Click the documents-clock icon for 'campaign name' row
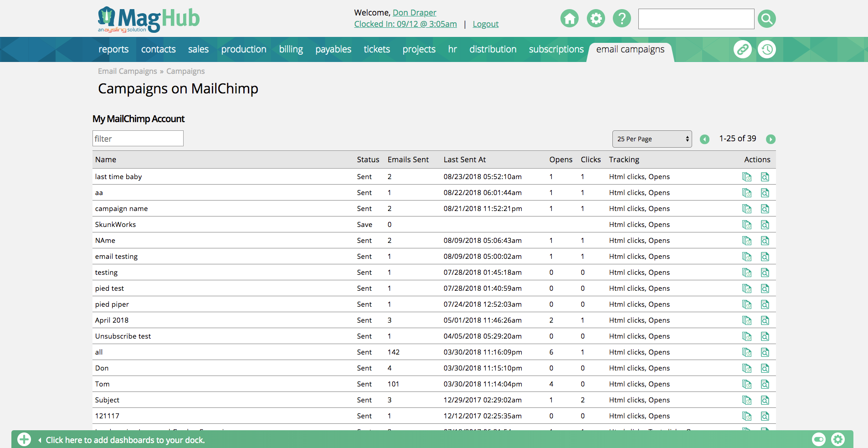Viewport: 868px width, 448px height. (747, 209)
